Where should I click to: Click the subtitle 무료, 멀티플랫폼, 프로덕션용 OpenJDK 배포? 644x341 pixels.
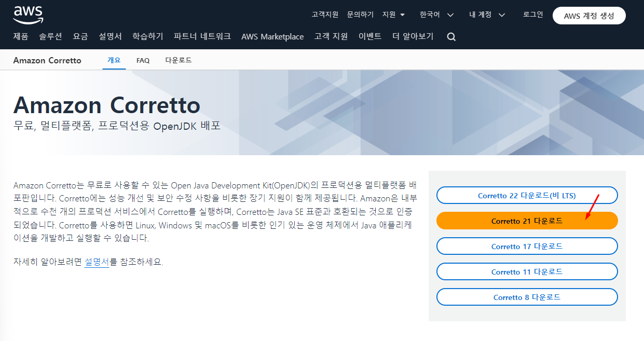coord(117,126)
